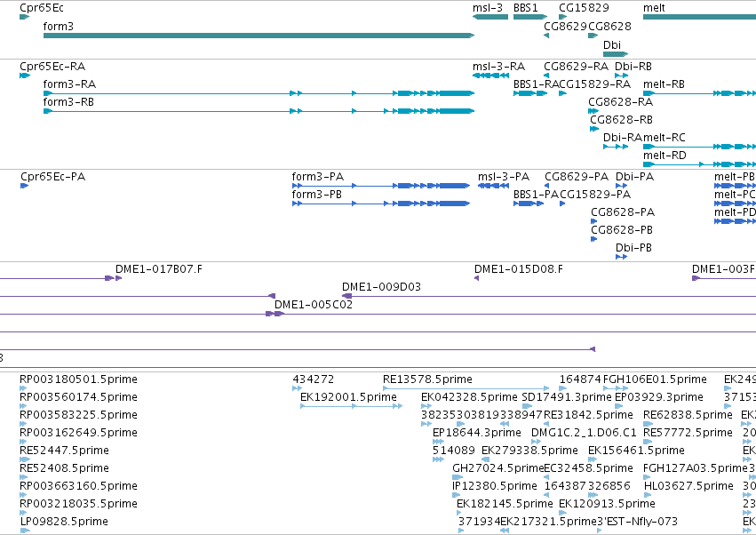Click the CG8629-RA transcript label

tap(577, 66)
